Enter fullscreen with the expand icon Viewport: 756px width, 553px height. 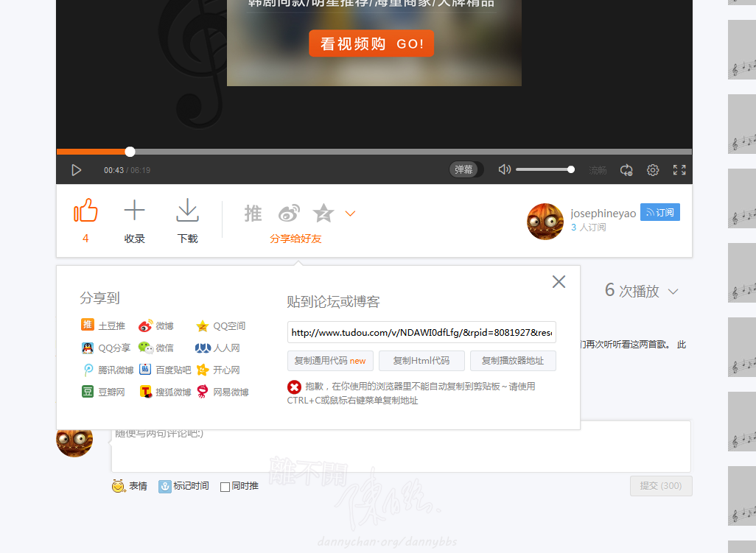tap(679, 169)
